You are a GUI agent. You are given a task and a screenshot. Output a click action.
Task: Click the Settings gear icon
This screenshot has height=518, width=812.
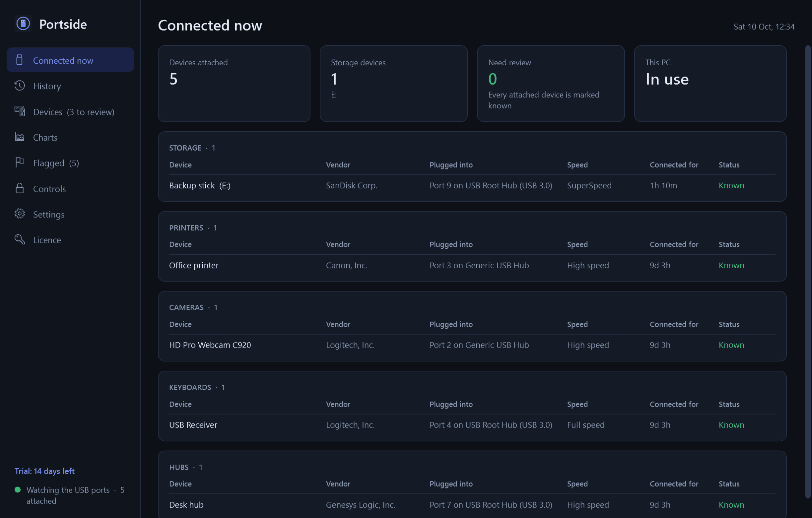point(20,214)
